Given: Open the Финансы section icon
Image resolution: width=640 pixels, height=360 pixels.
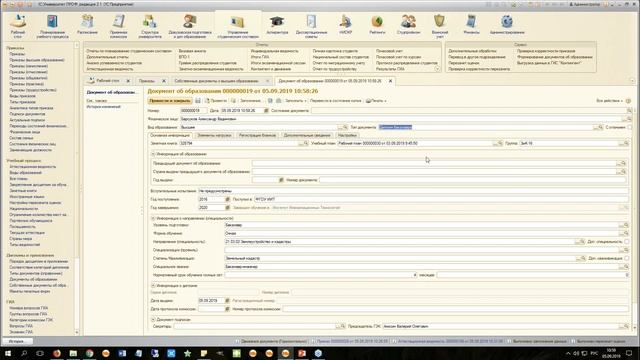Looking at the screenshot, I should click(x=471, y=24).
